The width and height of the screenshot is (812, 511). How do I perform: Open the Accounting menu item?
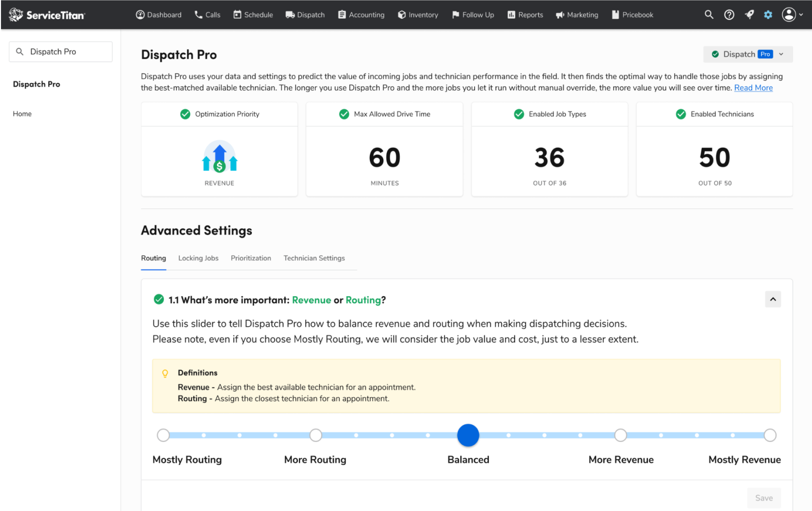tap(361, 15)
